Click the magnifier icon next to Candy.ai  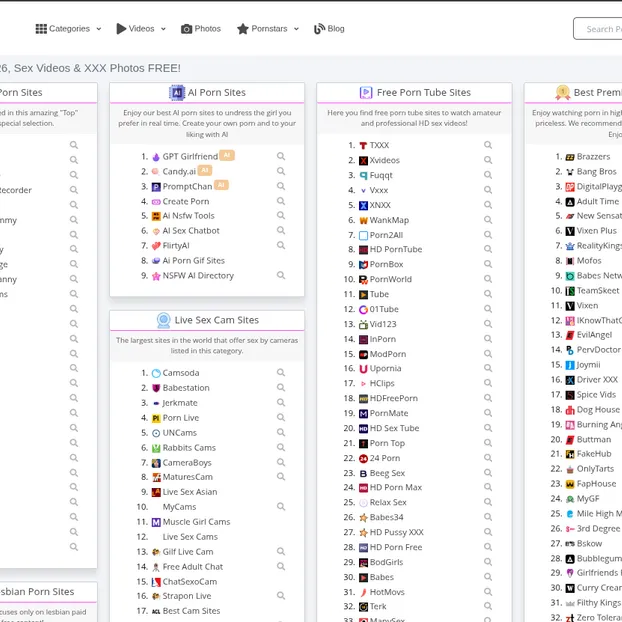[281, 171]
